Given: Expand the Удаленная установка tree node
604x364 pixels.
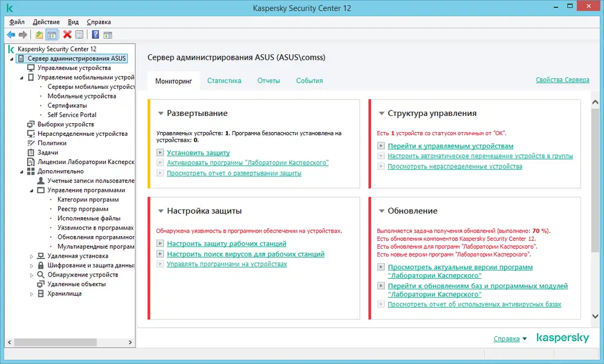Looking at the screenshot, I should click(32, 256).
